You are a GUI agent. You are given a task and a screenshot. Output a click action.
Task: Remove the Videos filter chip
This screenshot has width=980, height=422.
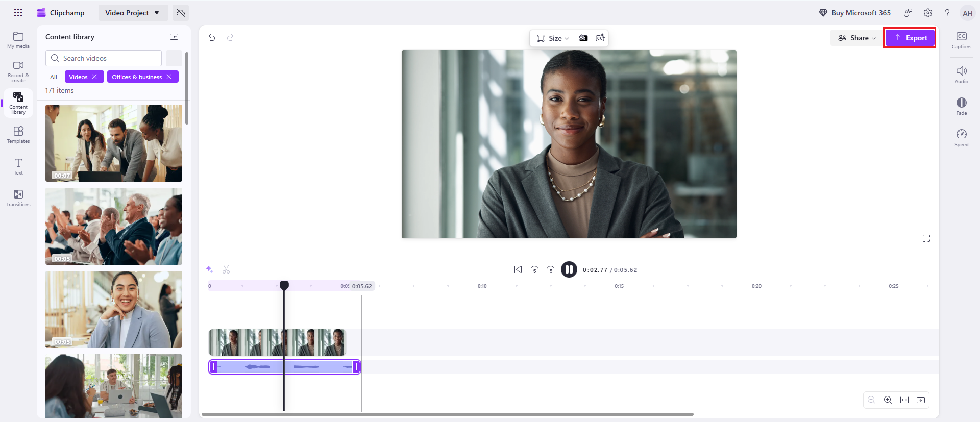coord(94,77)
